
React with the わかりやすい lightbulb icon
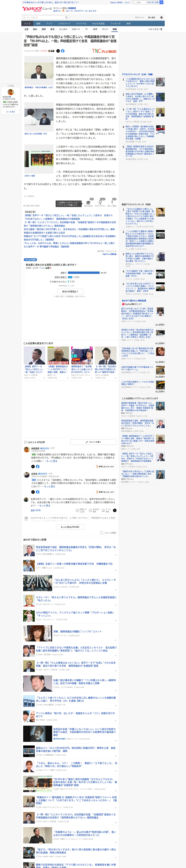point(100,202)
